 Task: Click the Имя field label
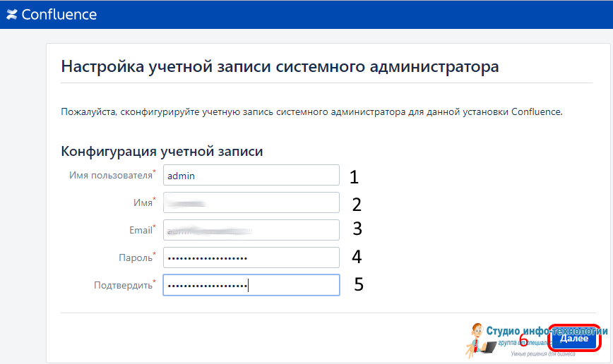(x=143, y=202)
